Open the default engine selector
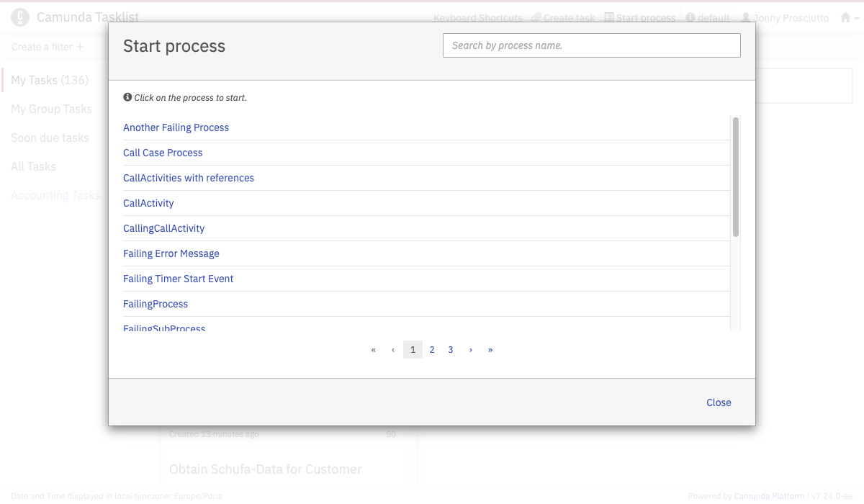 coord(708,18)
